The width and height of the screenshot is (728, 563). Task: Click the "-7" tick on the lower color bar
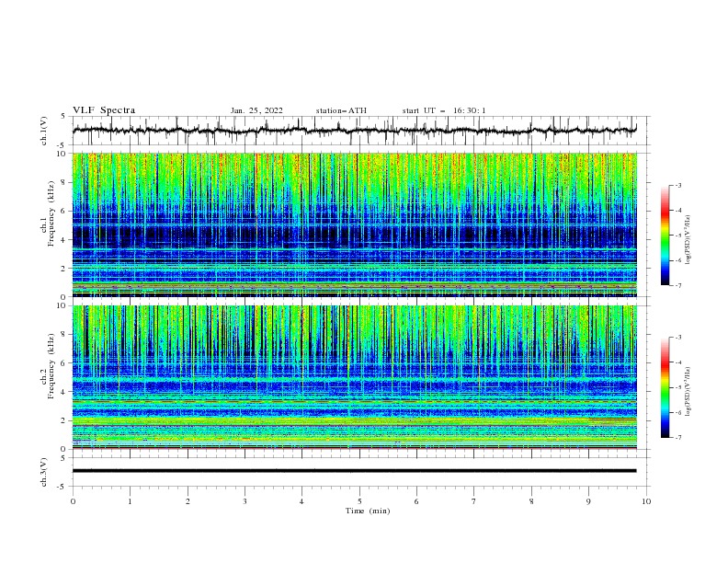tap(678, 437)
